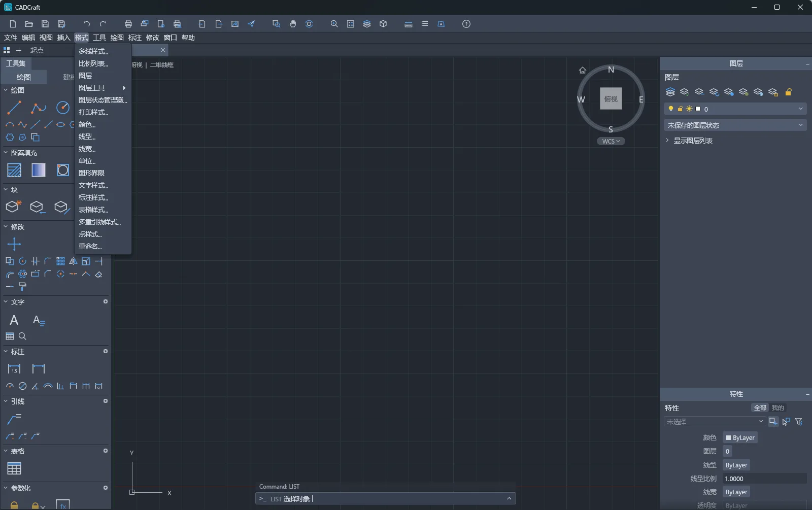Click the Print icon in toolbar
Viewport: 812px width, 510px height.
click(128, 24)
